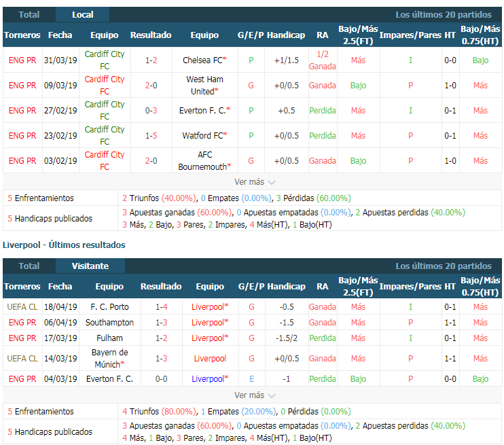This screenshot has width=504, height=445.
Task: Click Liverpool in the 06/04/19 row
Action: pyautogui.click(x=210, y=322)
